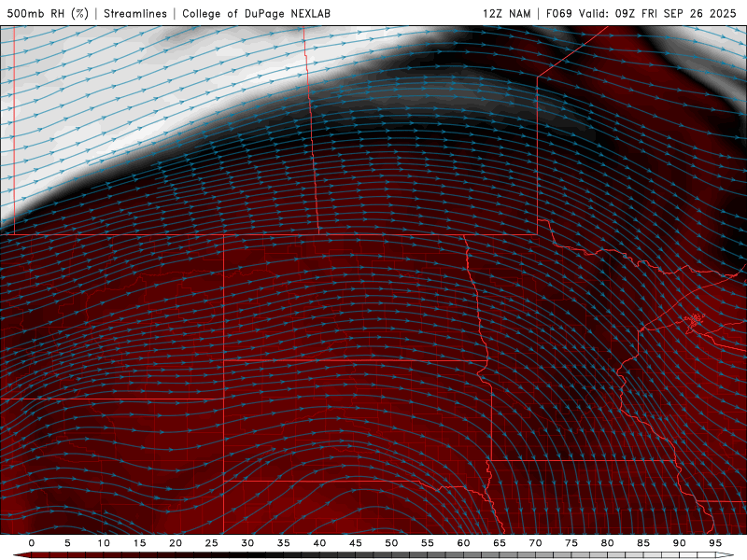747x560 pixels.
Task: Click the "F069" forecast hour text
Action: [558, 13]
